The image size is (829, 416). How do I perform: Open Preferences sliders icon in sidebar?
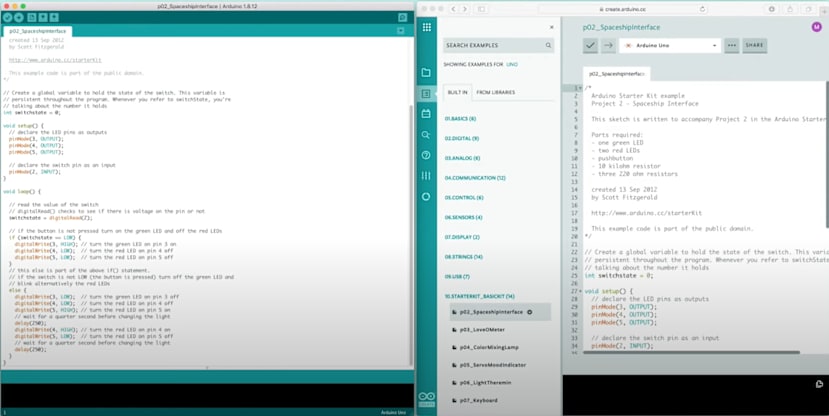[x=426, y=175]
